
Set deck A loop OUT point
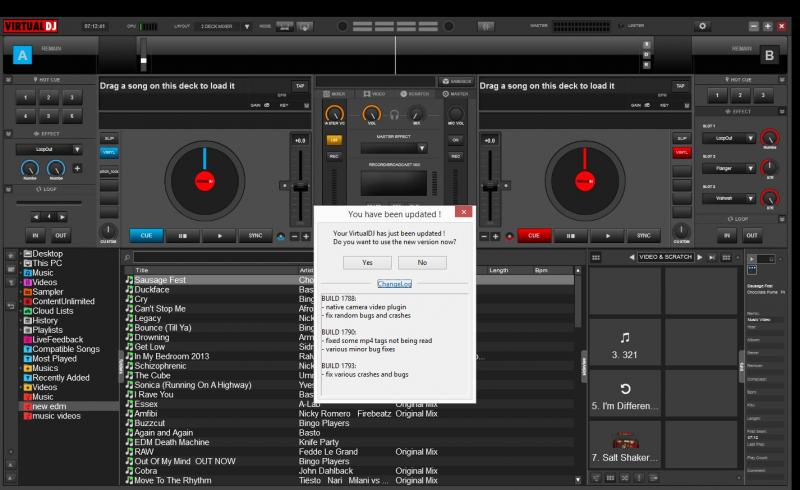[61, 236]
